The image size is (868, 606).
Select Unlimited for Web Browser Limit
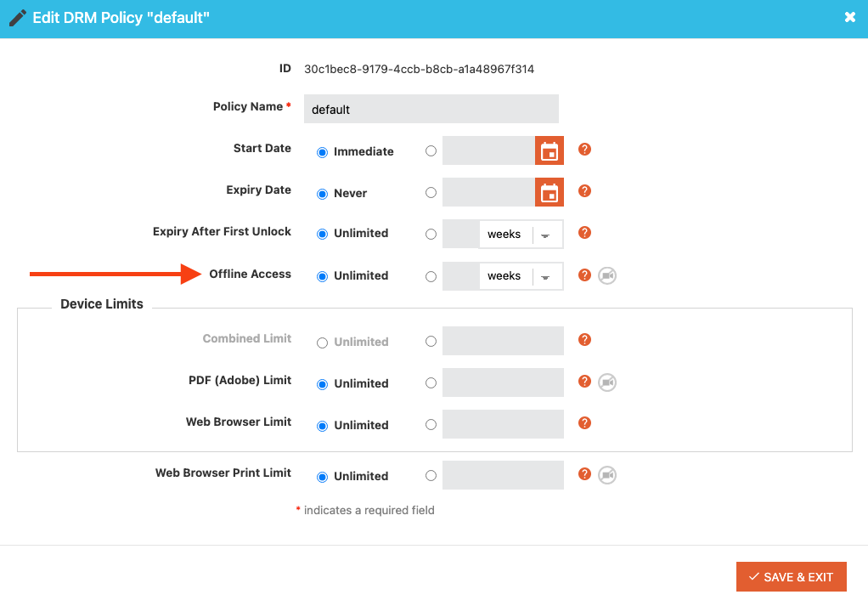pos(322,426)
